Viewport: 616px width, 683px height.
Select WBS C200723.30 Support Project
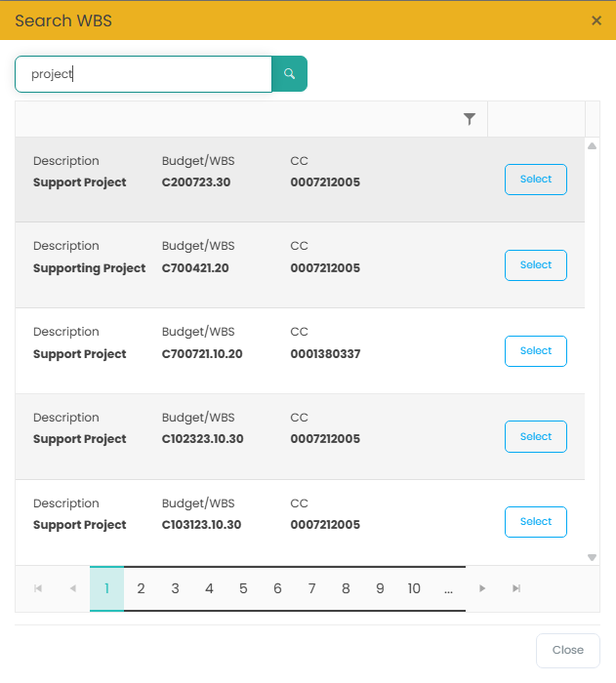[535, 180]
